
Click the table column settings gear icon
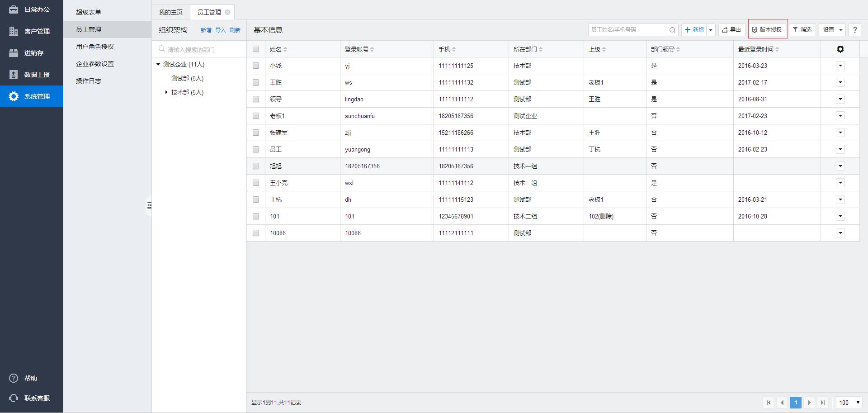(840, 49)
